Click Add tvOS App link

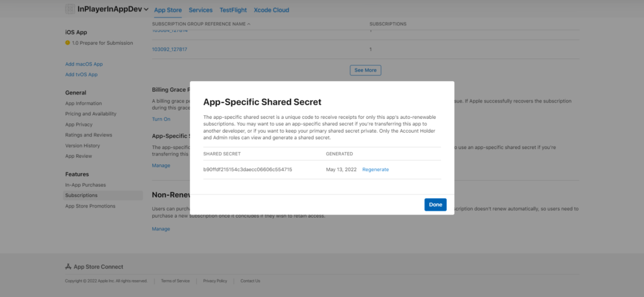click(x=81, y=74)
